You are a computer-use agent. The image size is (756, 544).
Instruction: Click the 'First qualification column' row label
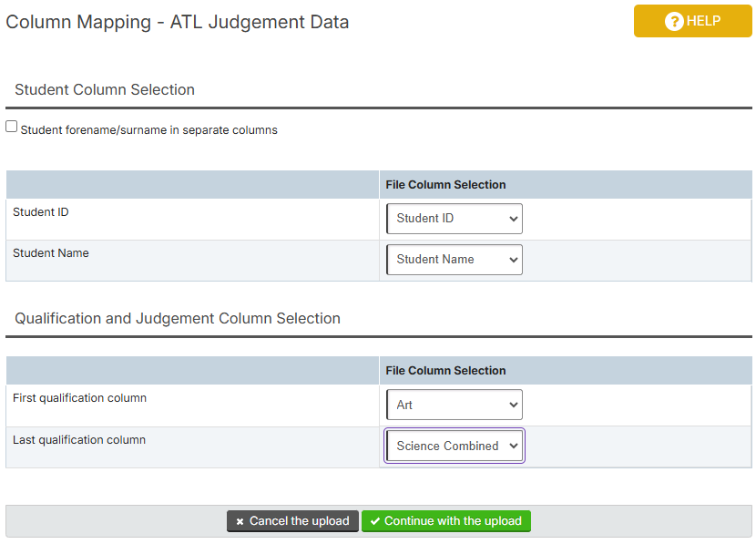(79, 398)
